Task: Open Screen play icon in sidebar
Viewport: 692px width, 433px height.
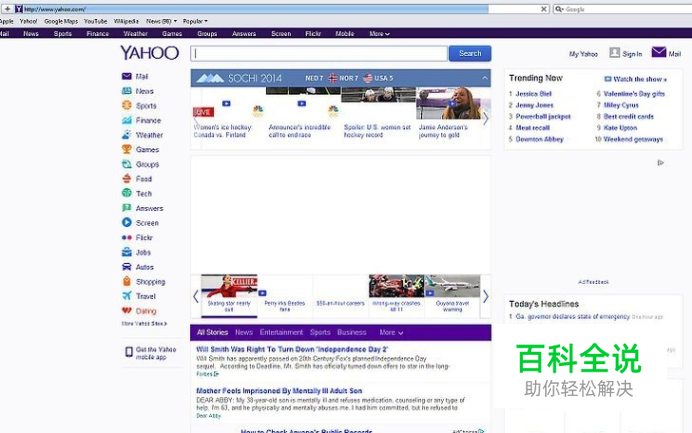Action: click(x=127, y=222)
